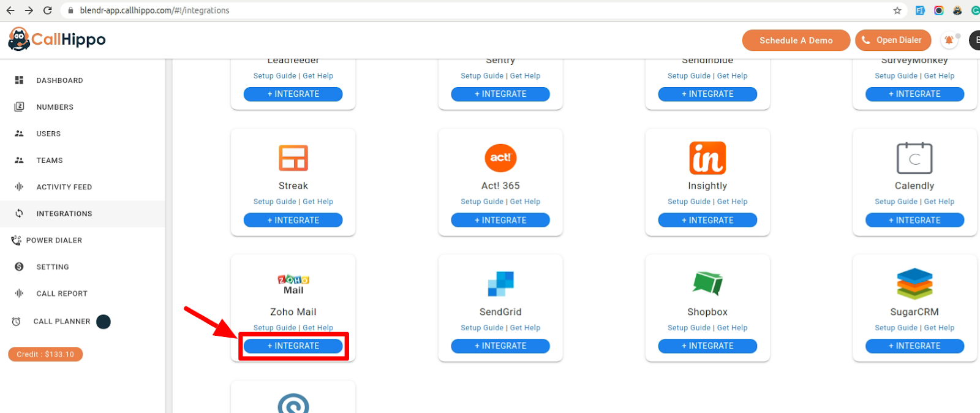
Task: Click the Call Planner alarm clock icon
Action: point(17,321)
